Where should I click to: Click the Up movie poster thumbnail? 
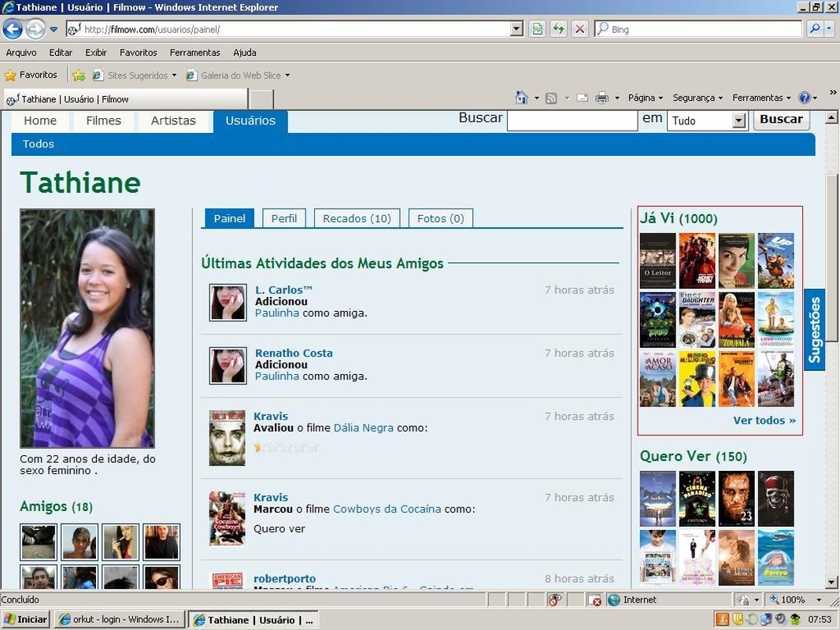pos(775,261)
